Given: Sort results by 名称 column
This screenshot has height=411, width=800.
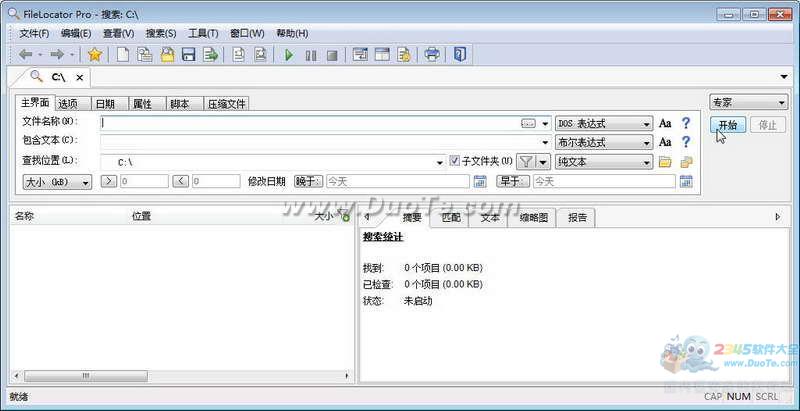Looking at the screenshot, I should click(24, 216).
